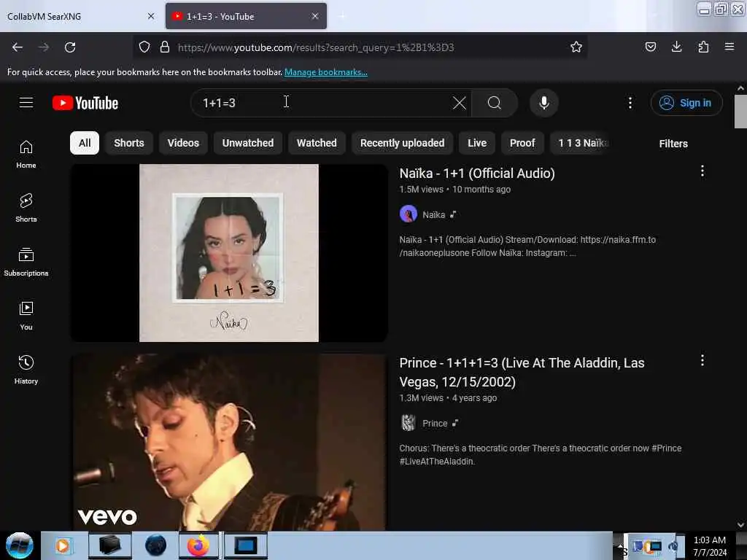Select the All filter chip

click(x=85, y=143)
